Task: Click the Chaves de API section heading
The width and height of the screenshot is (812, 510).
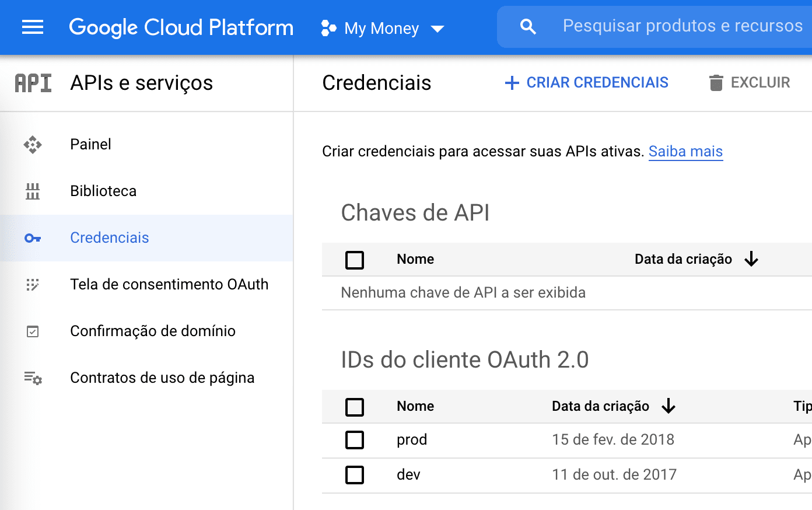Action: (x=415, y=213)
